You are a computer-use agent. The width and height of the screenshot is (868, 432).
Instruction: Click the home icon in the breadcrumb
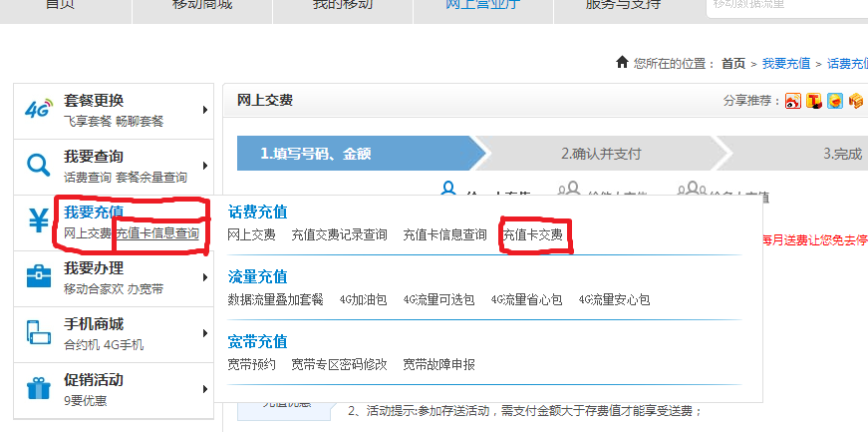click(x=622, y=62)
